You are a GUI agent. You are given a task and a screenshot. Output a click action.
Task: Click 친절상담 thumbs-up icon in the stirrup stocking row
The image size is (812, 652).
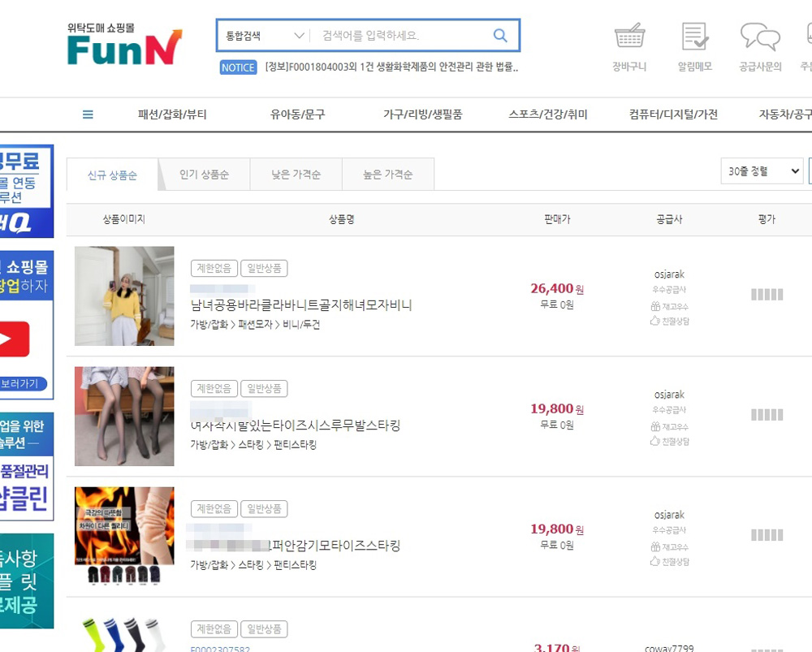click(x=655, y=441)
